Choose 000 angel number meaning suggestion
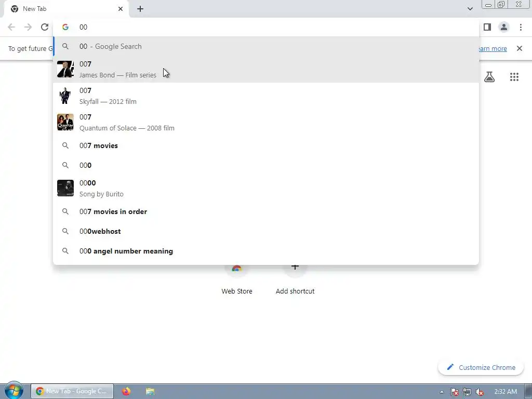Viewport: 532px width, 399px height. click(x=266, y=251)
